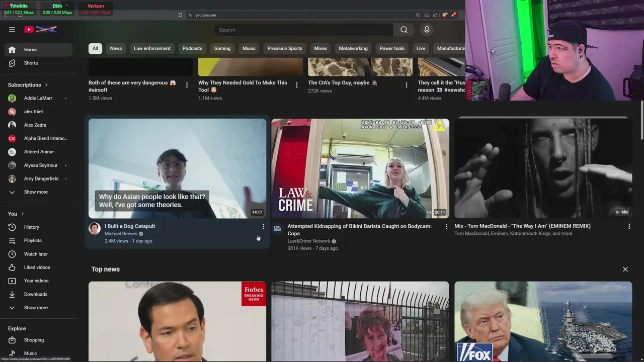Open Tom MacDonald mix title
Viewport: 644px width, 362px height.
point(522,226)
